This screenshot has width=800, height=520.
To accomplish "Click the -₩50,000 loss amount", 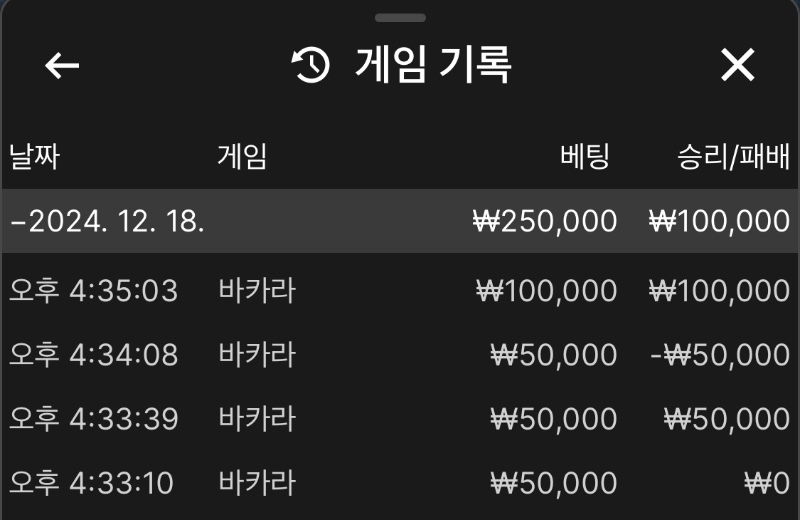I will [x=720, y=355].
